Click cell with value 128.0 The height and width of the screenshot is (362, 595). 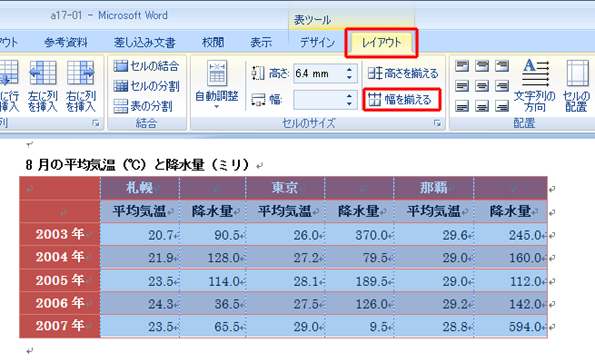(213, 258)
